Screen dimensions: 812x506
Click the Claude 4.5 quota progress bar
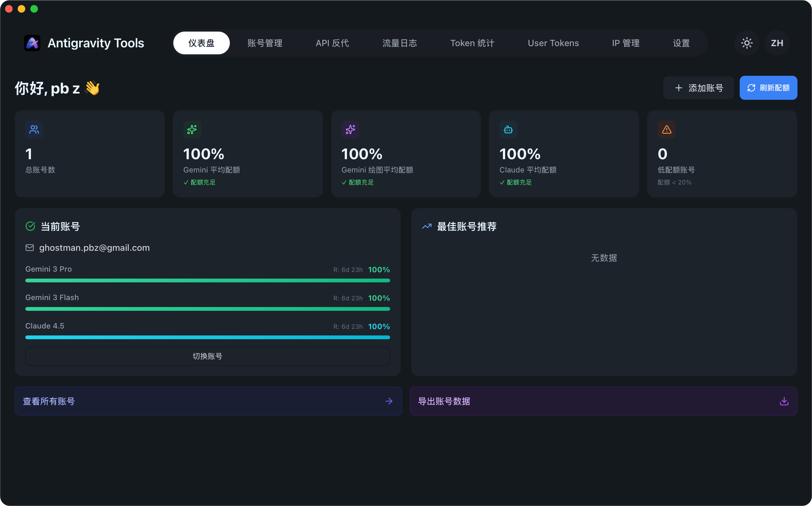(x=207, y=337)
